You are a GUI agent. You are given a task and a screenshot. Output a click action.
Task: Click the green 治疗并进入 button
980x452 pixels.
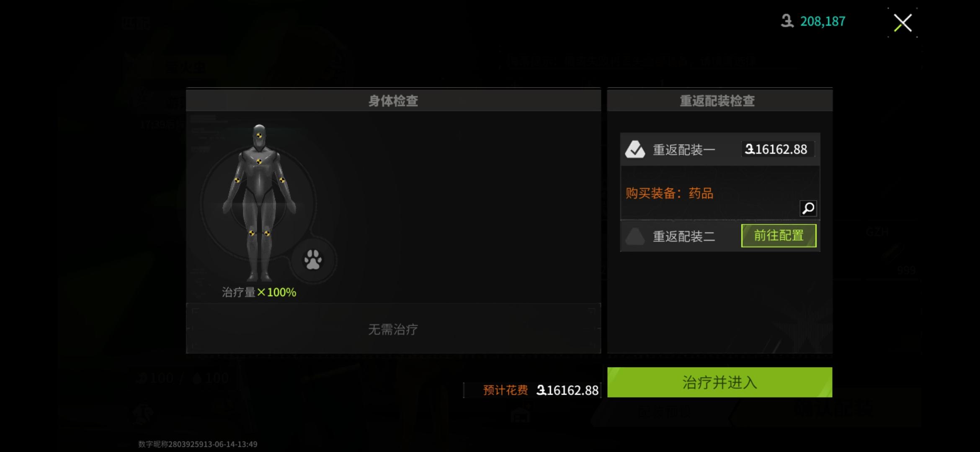(x=720, y=382)
